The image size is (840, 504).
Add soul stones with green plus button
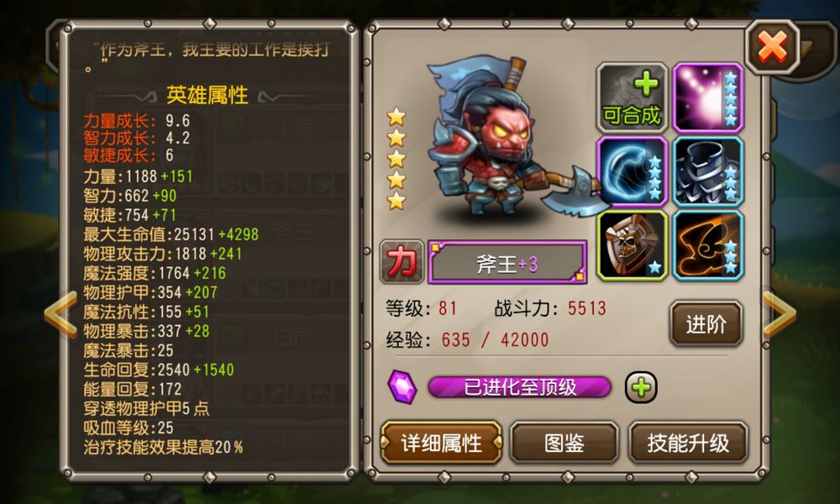point(641,387)
